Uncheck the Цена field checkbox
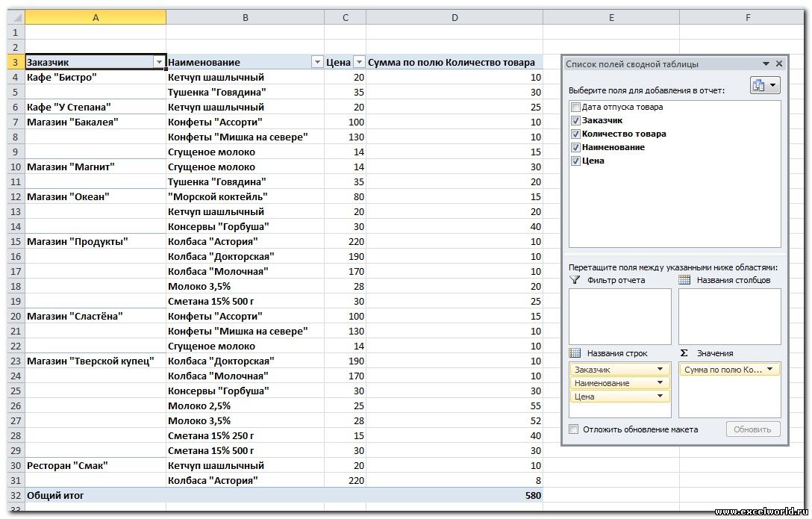This screenshot has height=519, width=812. [x=575, y=161]
